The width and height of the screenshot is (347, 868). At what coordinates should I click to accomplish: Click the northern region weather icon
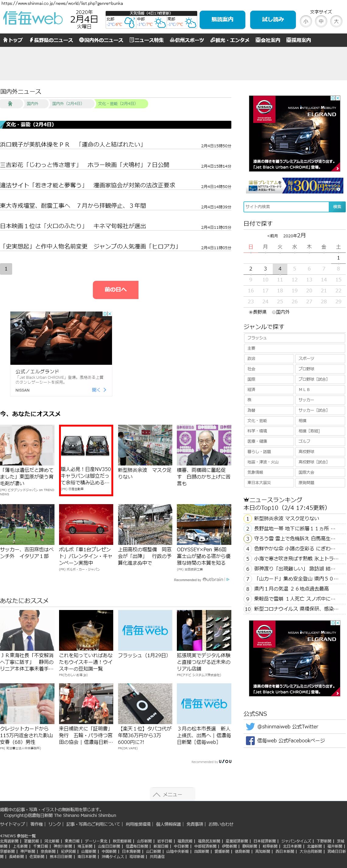(129, 23)
